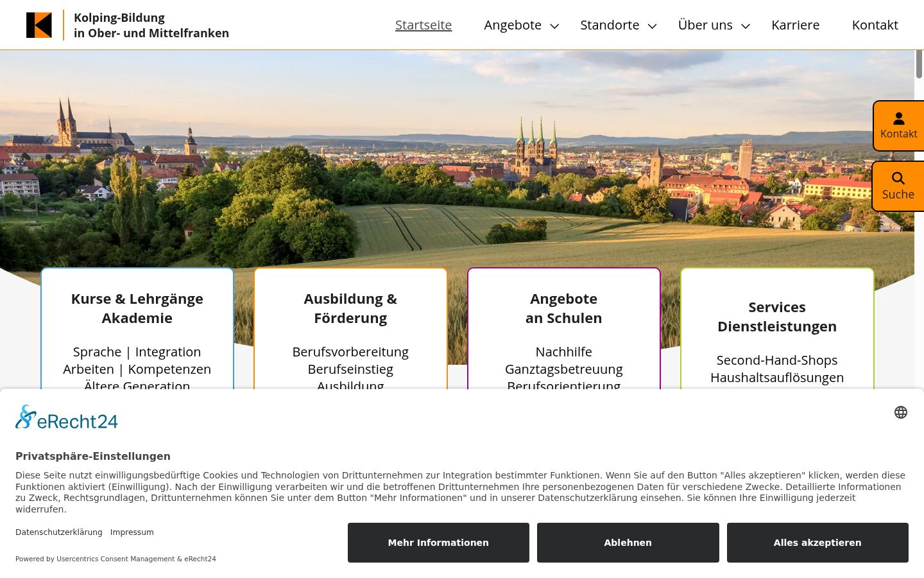Click 'Second-Hand-Shops' text in Services card
Viewport: 924px width, 578px height.
[x=777, y=360]
